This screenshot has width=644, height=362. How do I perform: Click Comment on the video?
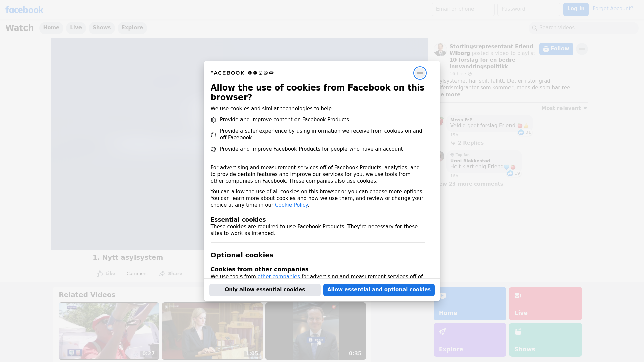(137, 274)
